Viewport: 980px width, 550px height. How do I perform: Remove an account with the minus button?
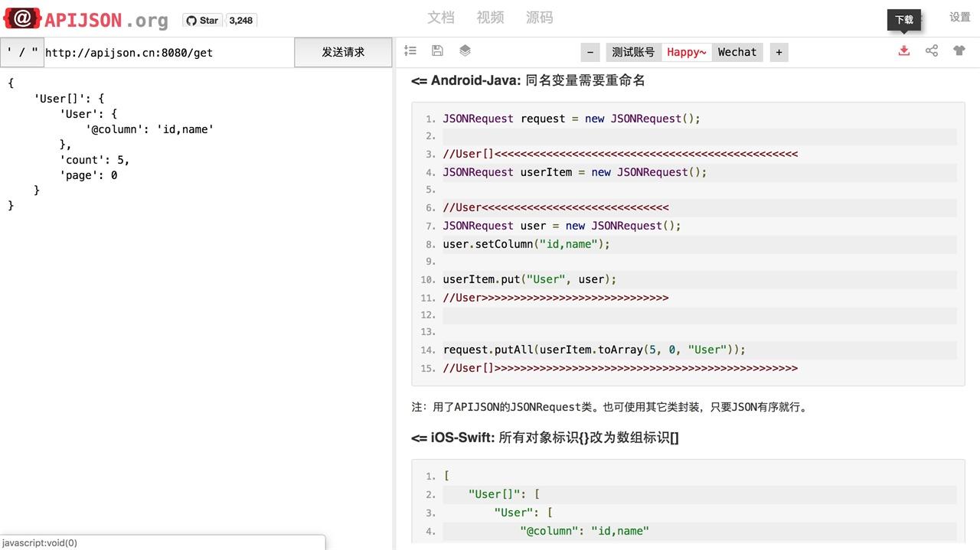pos(590,52)
